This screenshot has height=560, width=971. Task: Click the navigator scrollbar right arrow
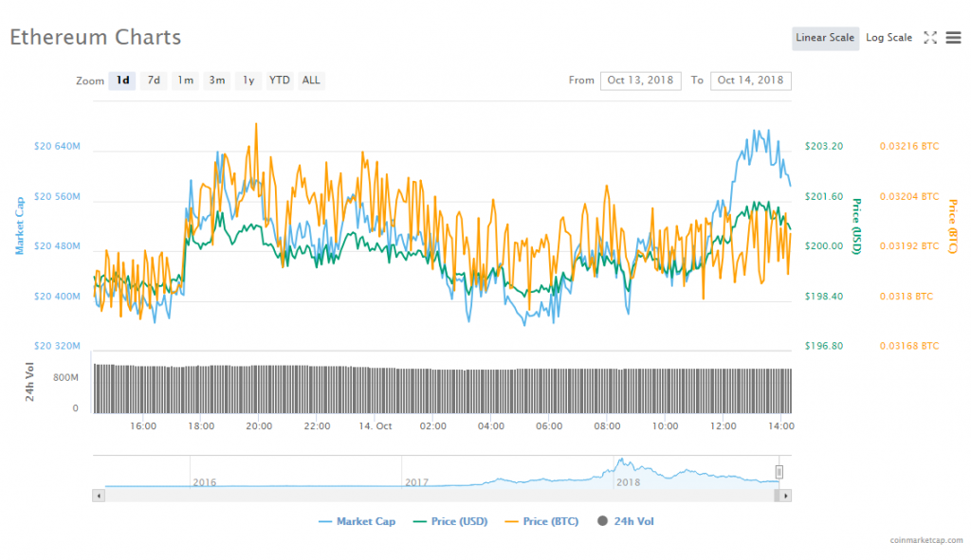click(x=786, y=496)
